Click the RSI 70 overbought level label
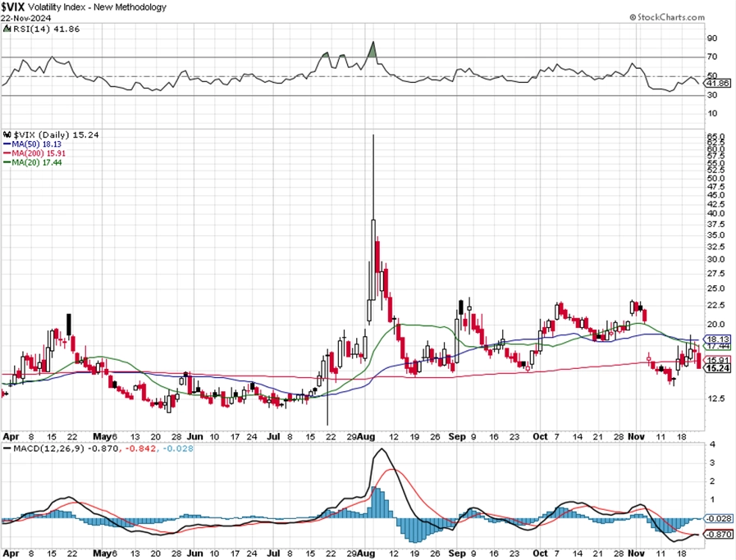736x560 pixels. click(712, 57)
